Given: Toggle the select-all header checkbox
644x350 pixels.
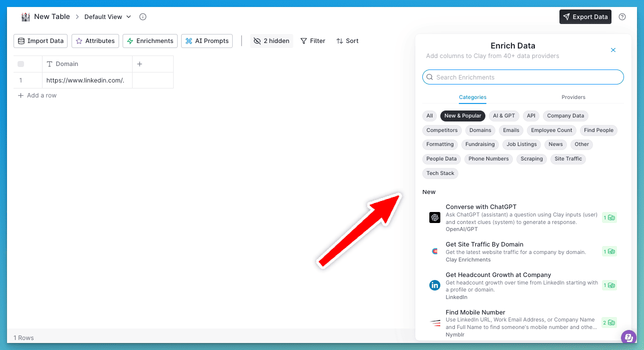Looking at the screenshot, I should [21, 64].
